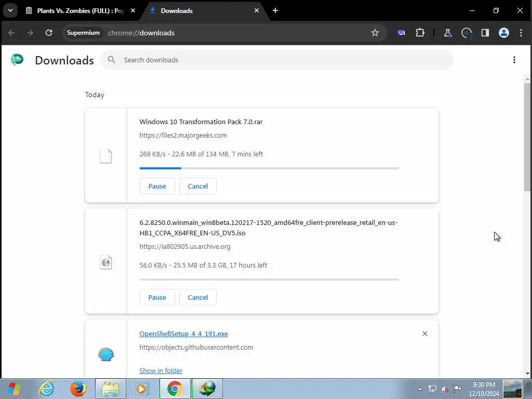Click the page vertical scrollbar thumb

[527, 137]
